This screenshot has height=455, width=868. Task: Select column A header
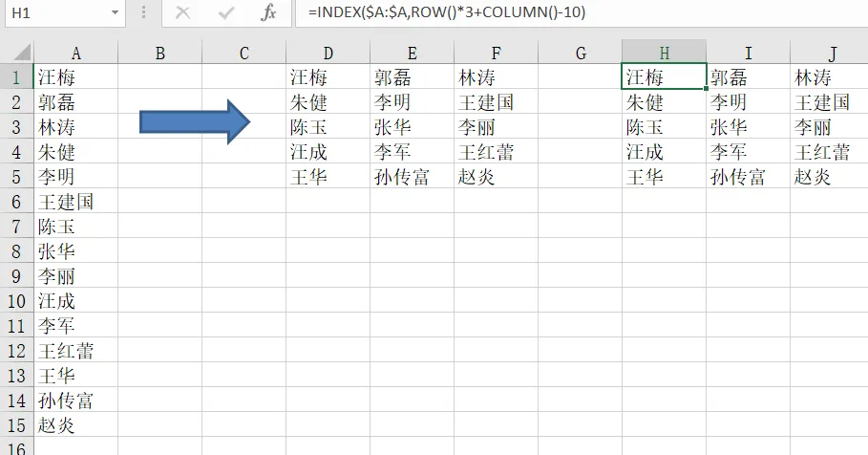click(75, 54)
